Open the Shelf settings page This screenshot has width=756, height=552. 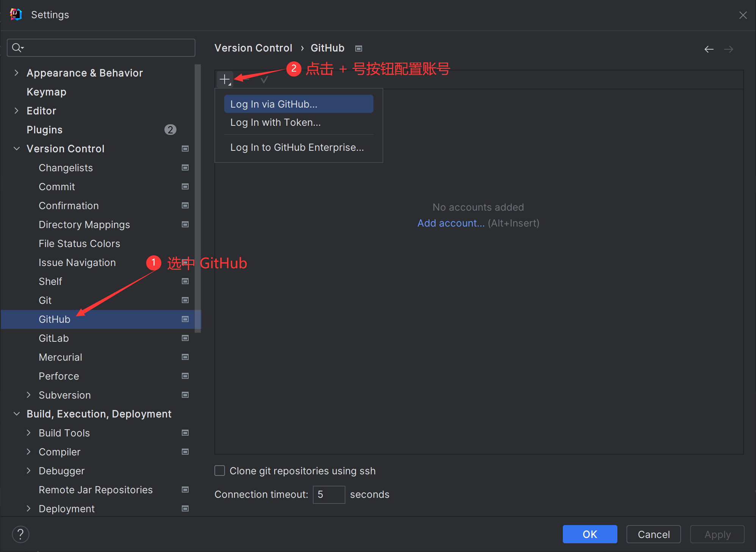click(x=50, y=281)
